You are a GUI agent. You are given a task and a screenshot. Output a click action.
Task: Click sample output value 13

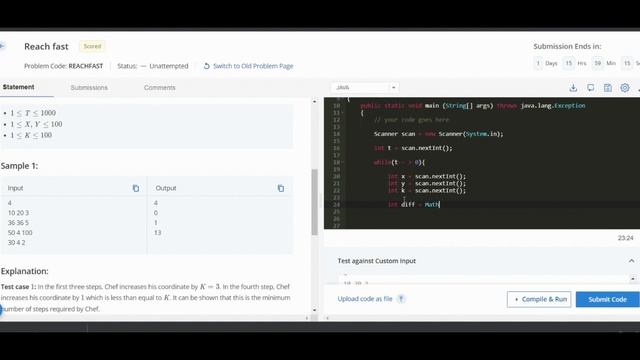click(x=158, y=233)
